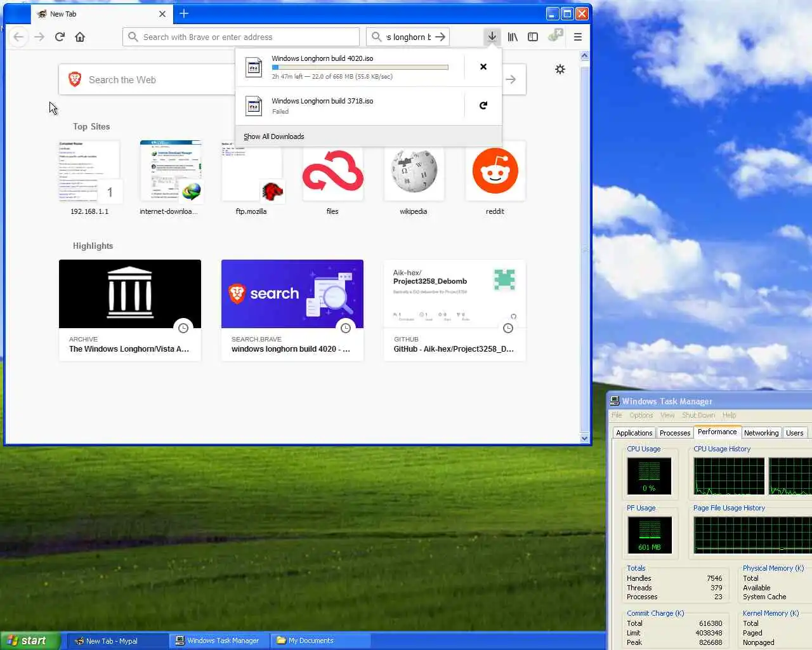
Task: Click the magnifier in toolbar search box
Action: [376, 37]
